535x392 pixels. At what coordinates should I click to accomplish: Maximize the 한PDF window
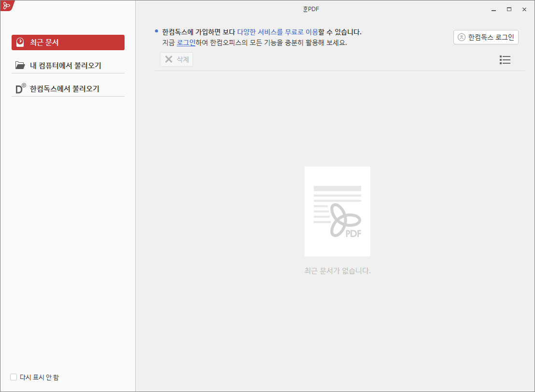(x=509, y=10)
